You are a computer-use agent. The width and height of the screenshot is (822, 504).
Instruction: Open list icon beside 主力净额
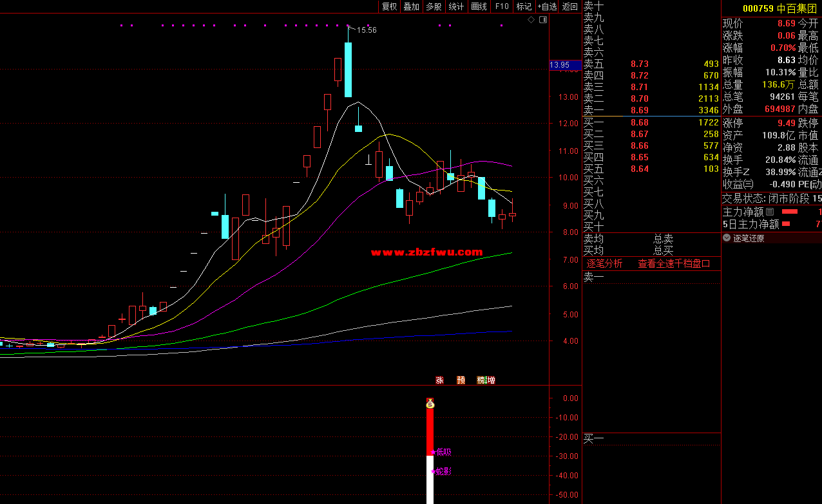click(769, 212)
